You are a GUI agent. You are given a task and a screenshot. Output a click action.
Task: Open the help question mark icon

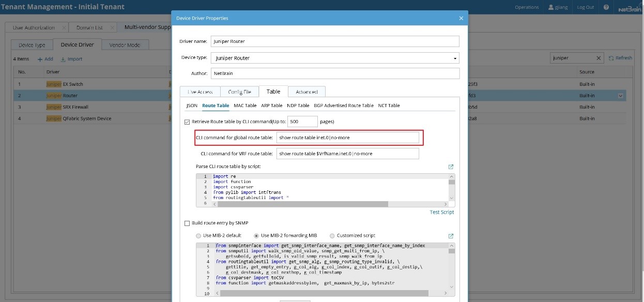click(x=606, y=7)
